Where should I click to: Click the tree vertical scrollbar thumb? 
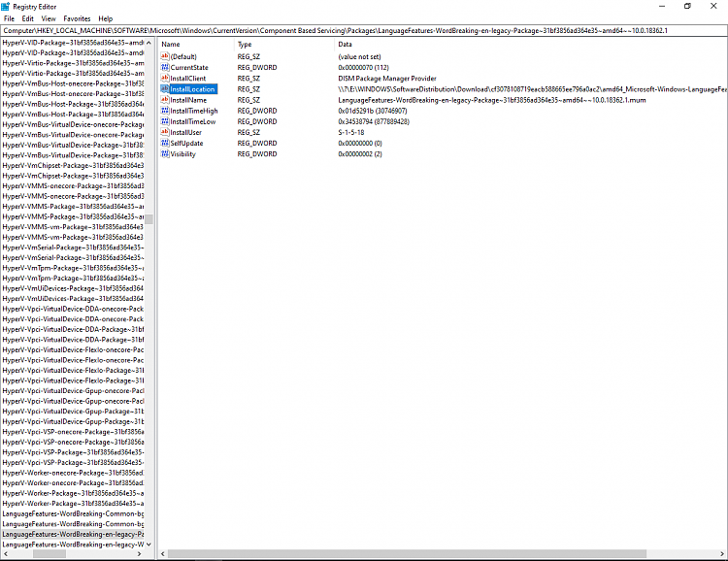point(149,219)
